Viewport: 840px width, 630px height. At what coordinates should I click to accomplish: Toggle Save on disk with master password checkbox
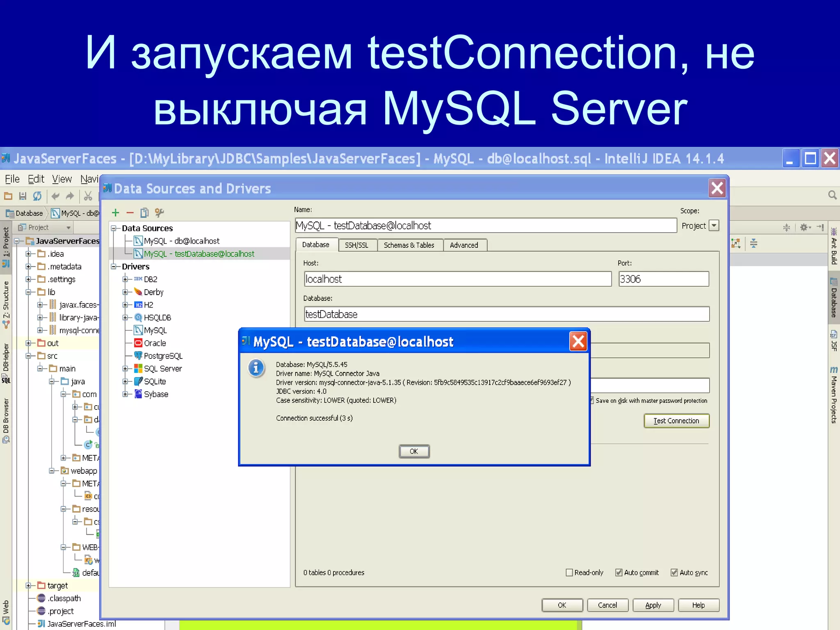(x=592, y=401)
